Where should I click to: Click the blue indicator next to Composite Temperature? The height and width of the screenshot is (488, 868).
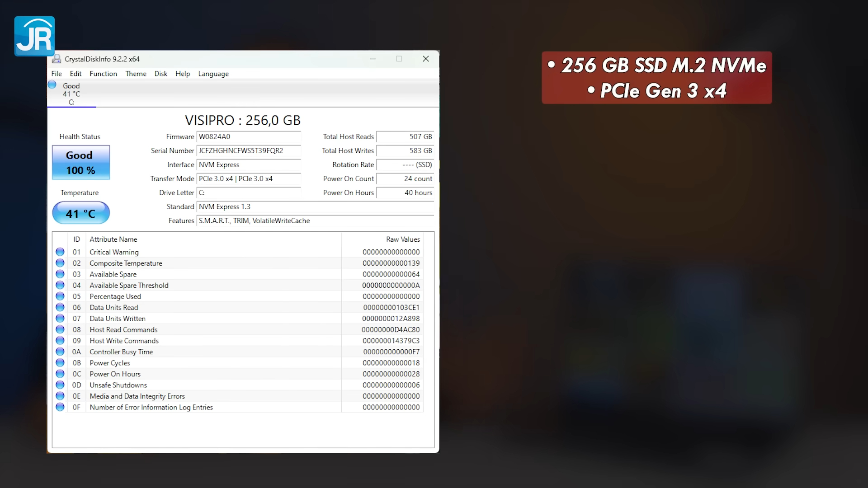click(x=60, y=263)
